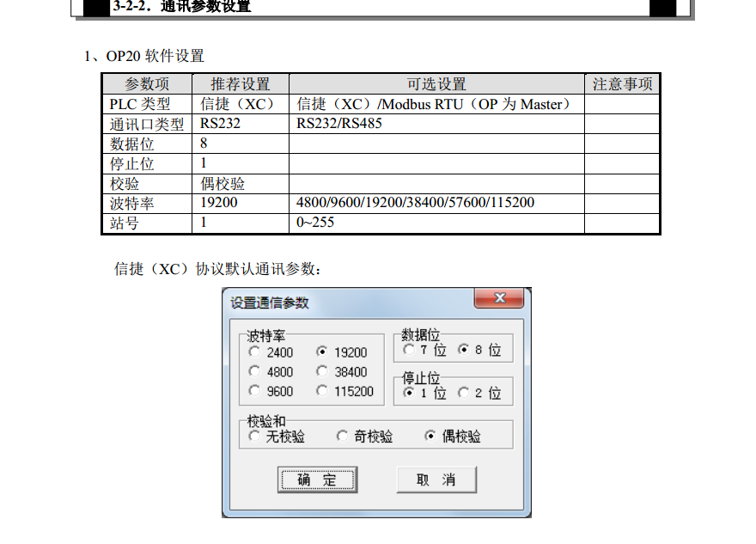Choose 无校验 parity option

point(254,437)
